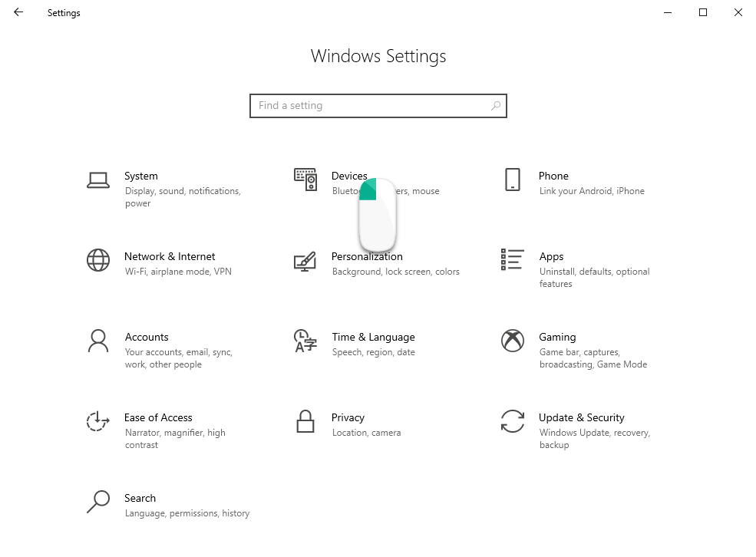
Task: Click 'Game bar, captures, broadcasting' description
Action: click(x=593, y=358)
